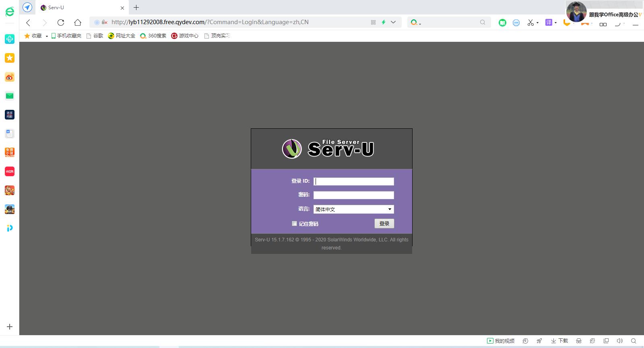This screenshot has width=644, height=348.
Task: Click the user avatar thumbnail
Action: 576,11
